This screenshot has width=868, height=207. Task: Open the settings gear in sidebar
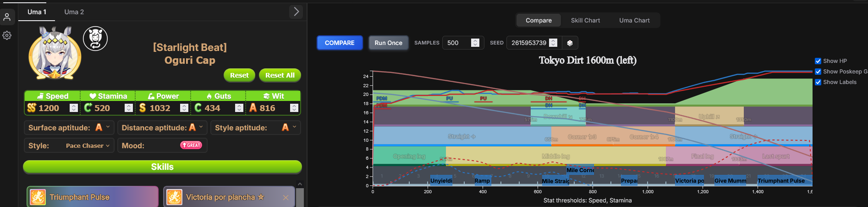tap(7, 35)
